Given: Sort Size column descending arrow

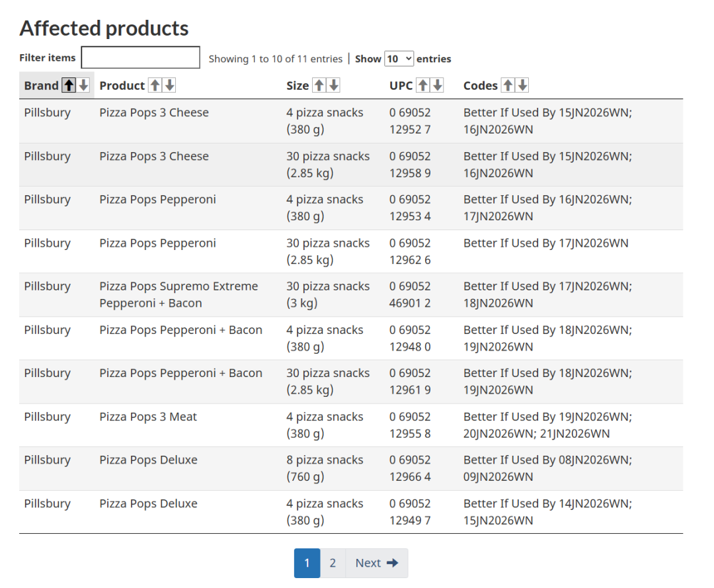Looking at the screenshot, I should click(334, 85).
